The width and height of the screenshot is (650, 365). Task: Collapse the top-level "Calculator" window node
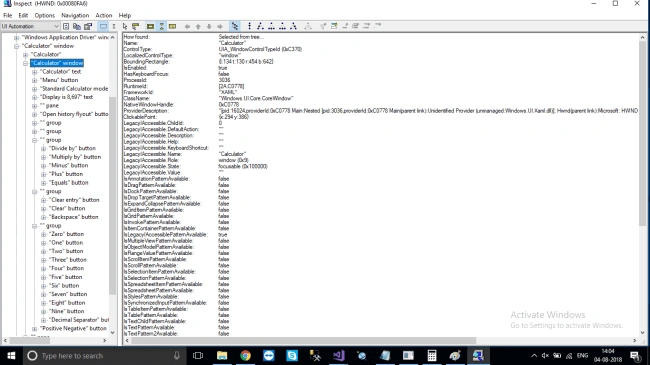coord(17,46)
